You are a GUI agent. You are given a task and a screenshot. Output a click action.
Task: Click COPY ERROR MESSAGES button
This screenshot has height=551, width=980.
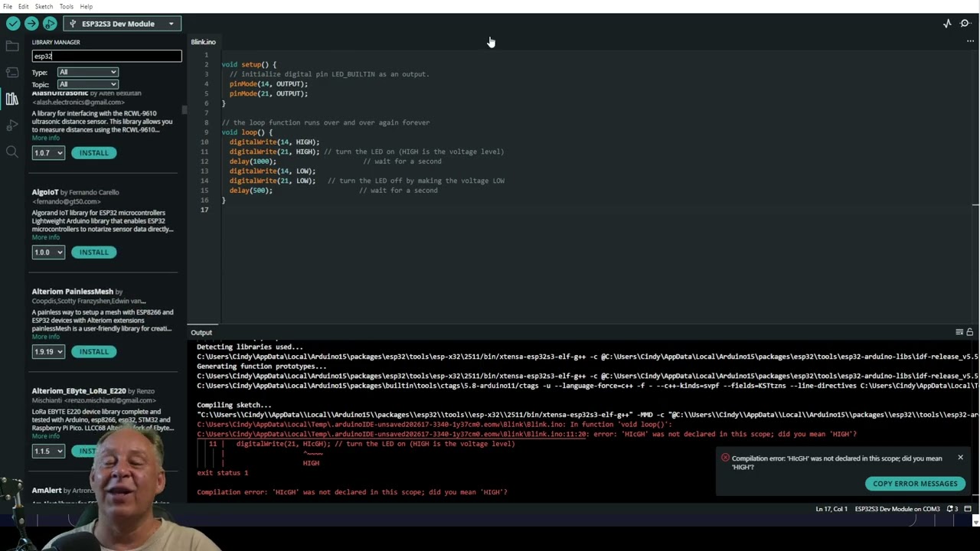point(915,484)
